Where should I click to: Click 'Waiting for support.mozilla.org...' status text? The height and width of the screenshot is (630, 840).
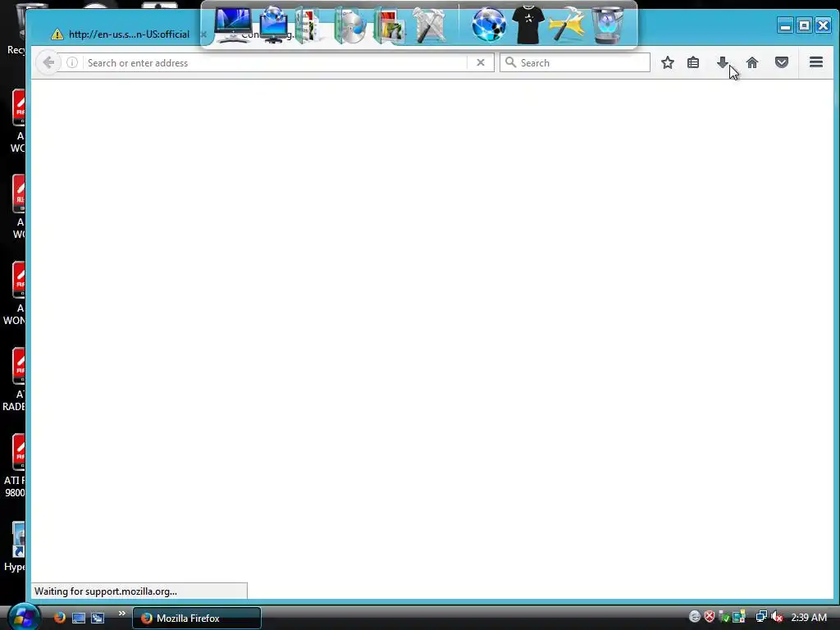pyautogui.click(x=106, y=591)
